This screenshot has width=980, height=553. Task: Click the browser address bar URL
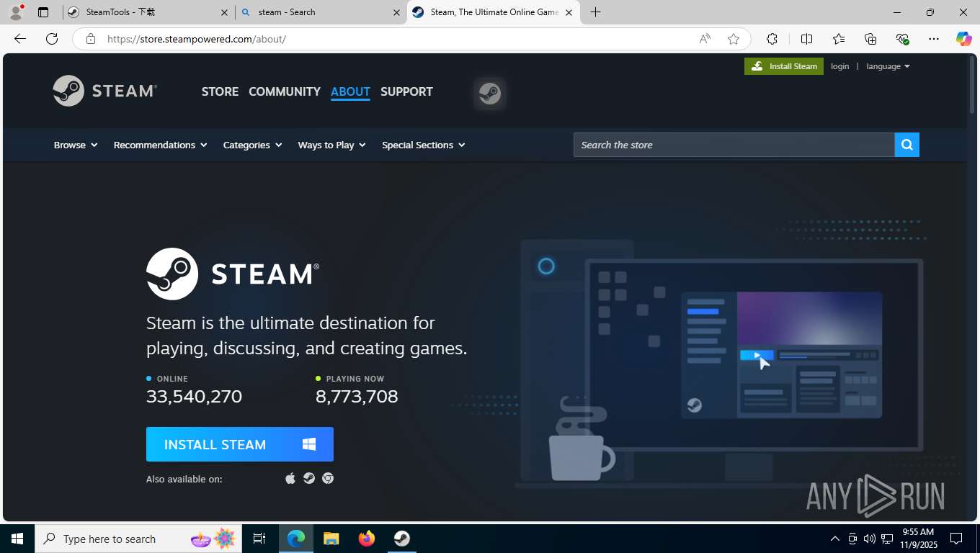196,39
